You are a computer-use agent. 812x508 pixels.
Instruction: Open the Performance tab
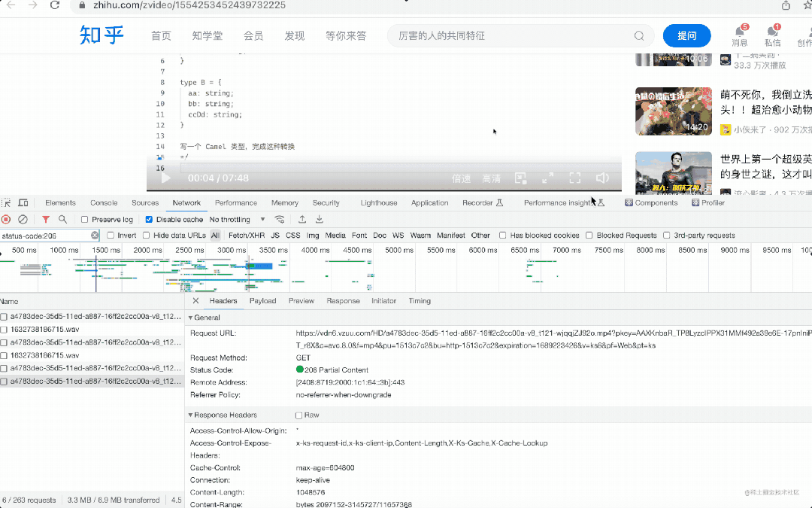[235, 202]
